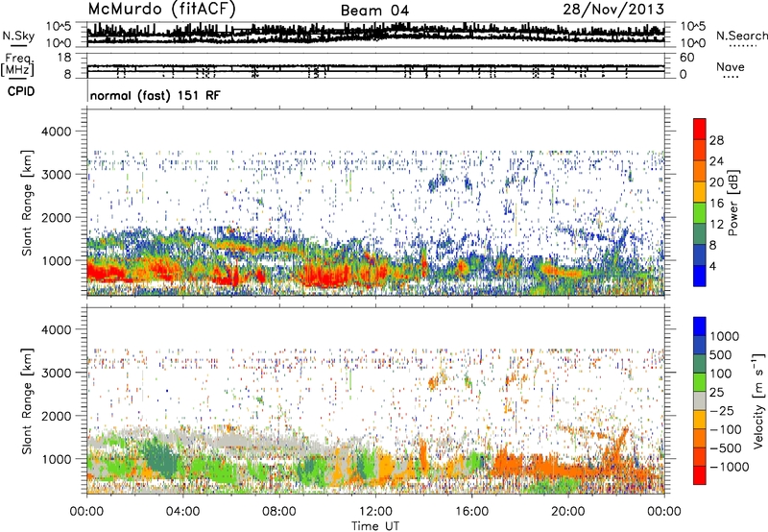Screen dimensions: 768x532
Task: Click the 08:00 time axis tick label
Action: point(278,512)
